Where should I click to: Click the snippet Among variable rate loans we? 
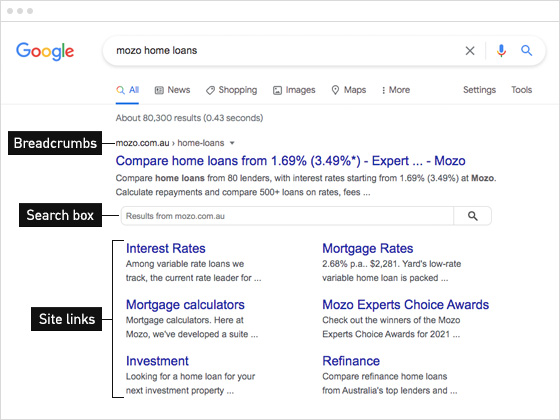[x=193, y=271]
